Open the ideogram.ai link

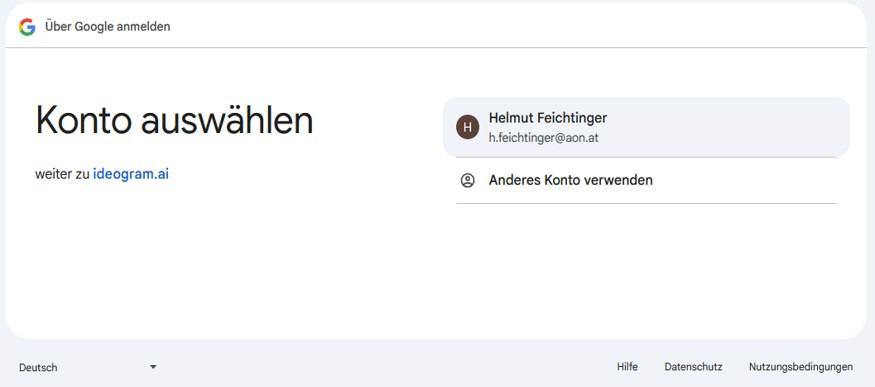pyautogui.click(x=131, y=174)
